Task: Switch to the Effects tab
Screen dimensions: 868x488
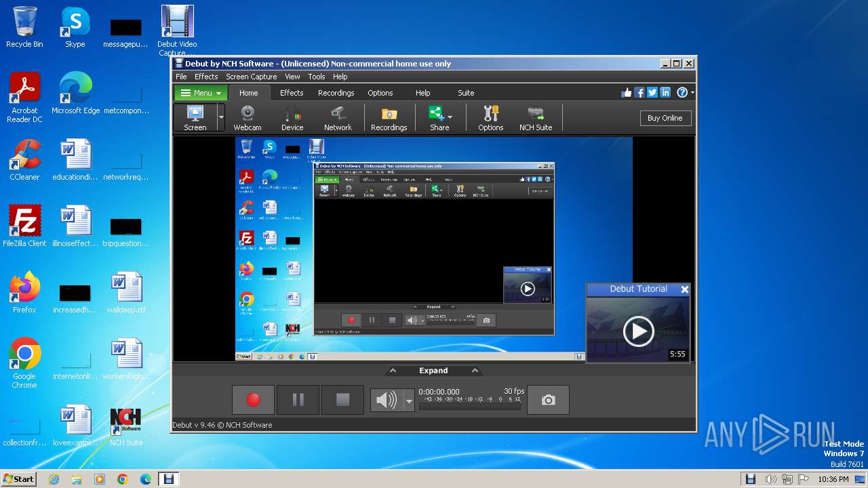Action: [292, 93]
